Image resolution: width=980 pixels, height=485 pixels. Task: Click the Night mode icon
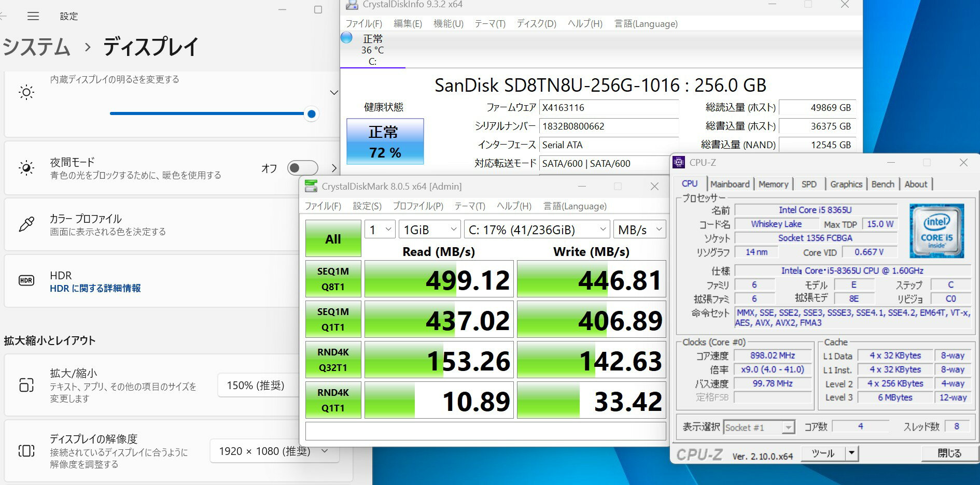click(26, 168)
